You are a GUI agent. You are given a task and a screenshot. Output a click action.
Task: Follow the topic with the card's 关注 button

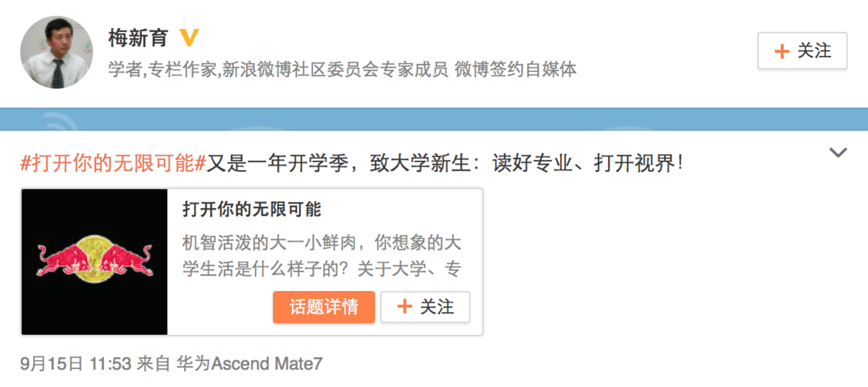point(425,307)
